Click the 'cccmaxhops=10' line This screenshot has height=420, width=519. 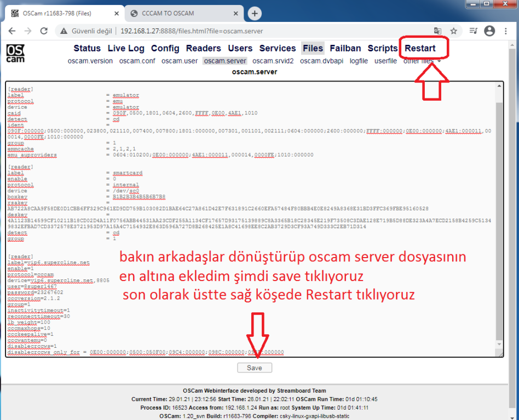tap(29, 328)
